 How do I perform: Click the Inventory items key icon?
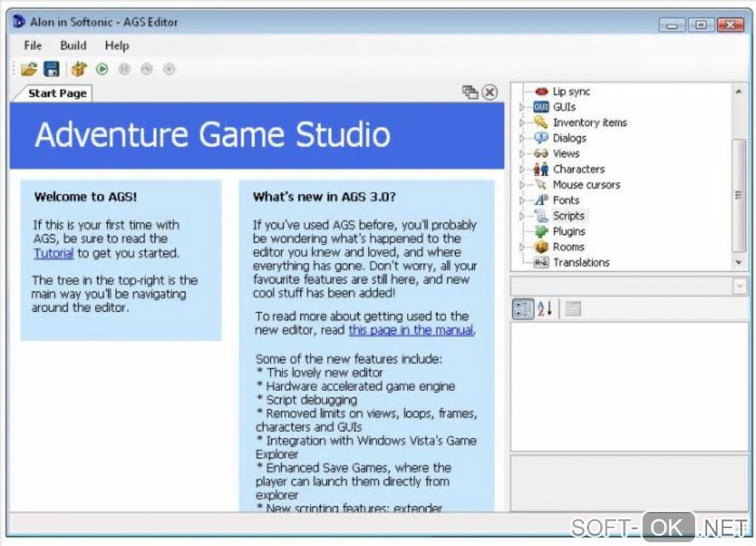coord(541,122)
